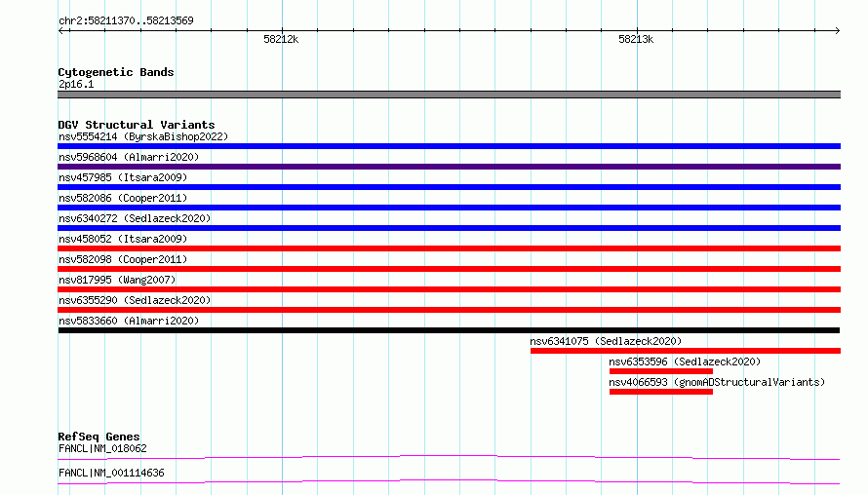868x495 pixels.
Task: Click the nsv6340272 (Sedlazeck2020) label
Action: tap(135, 218)
